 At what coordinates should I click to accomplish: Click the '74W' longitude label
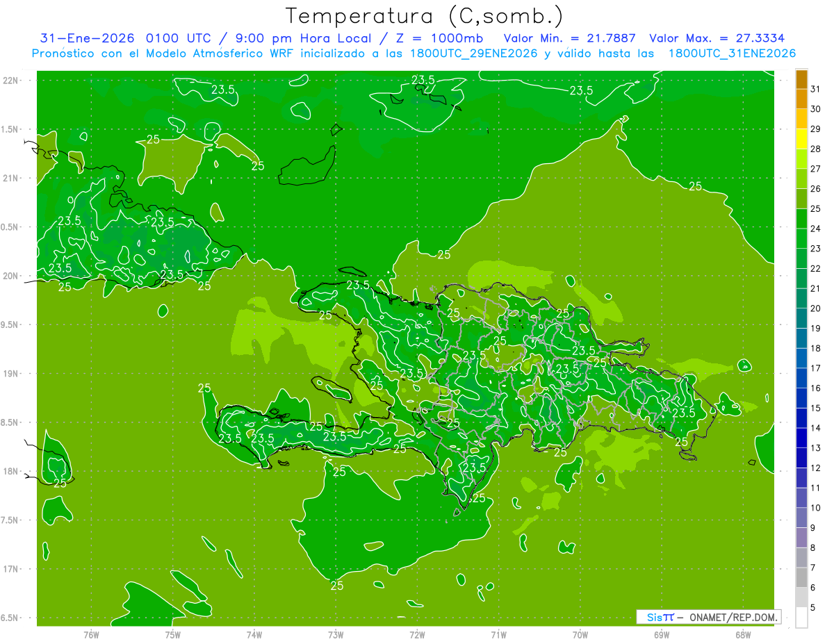254,635
